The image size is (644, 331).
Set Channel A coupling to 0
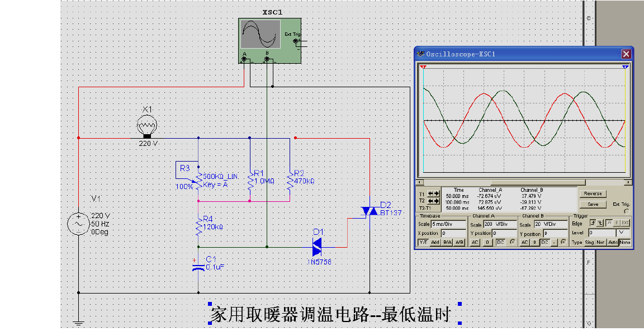487,242
